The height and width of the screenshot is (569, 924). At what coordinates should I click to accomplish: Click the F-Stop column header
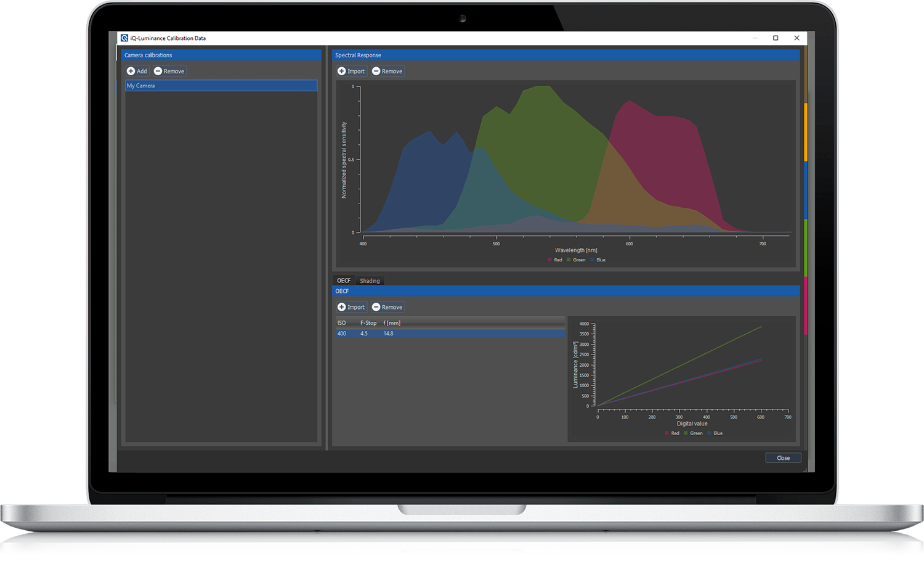coord(368,323)
